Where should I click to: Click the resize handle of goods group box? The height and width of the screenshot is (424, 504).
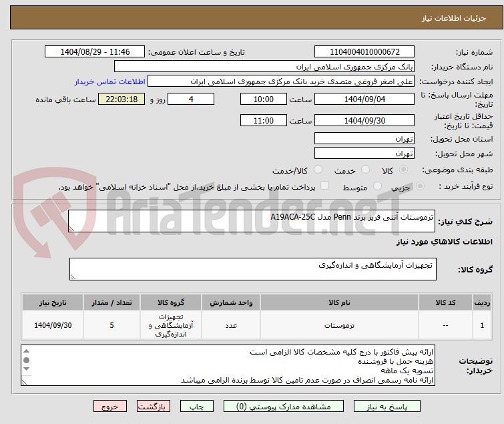[73, 276]
